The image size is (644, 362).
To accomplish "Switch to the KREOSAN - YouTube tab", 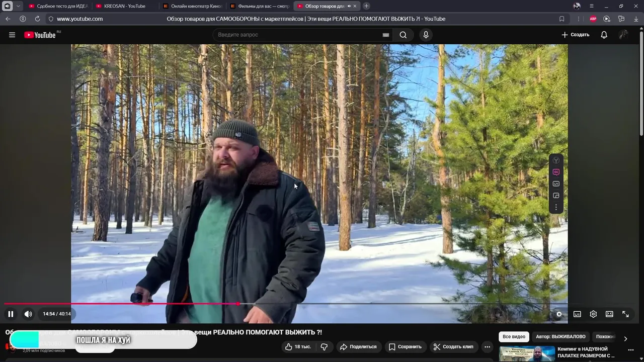I will click(x=125, y=6).
